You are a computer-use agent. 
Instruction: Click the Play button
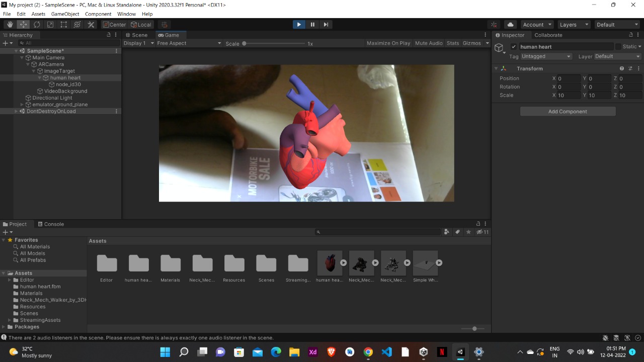click(299, 25)
